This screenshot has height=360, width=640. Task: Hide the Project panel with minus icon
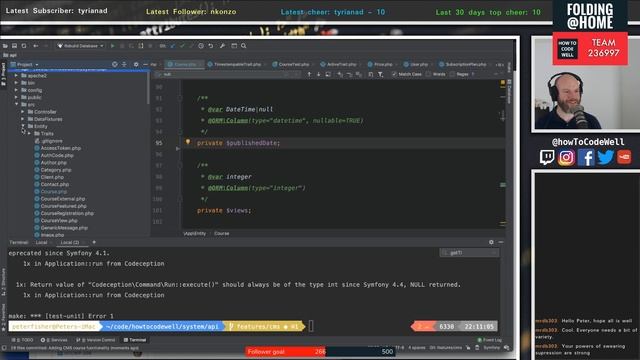(x=145, y=64)
